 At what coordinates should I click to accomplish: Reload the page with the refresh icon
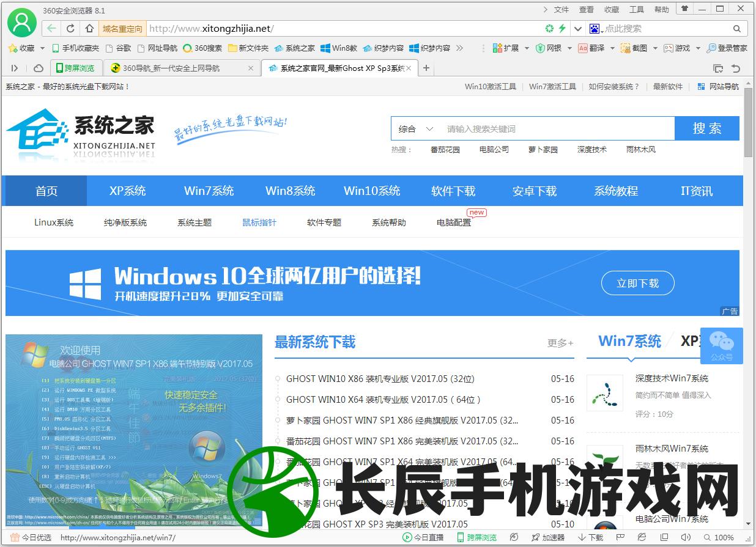[x=71, y=29]
